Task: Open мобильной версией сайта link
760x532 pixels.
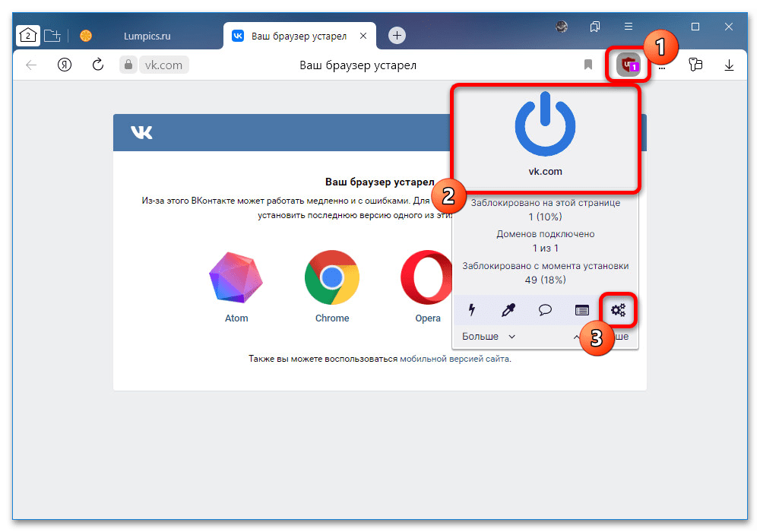Action: tap(454, 359)
